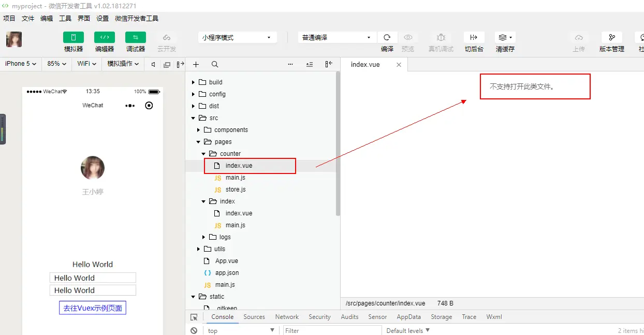The image size is (644, 335).
Task: Click the clear console icon
Action: pos(194,330)
